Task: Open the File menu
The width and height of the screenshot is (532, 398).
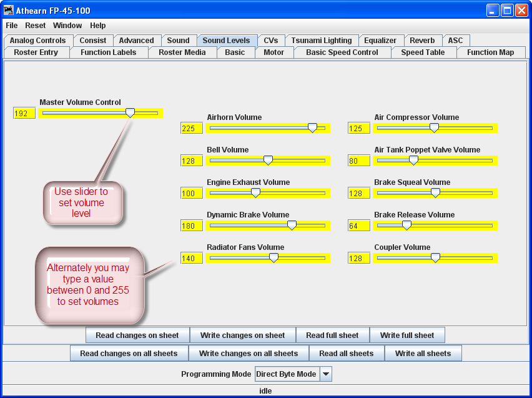Action: click(12, 26)
